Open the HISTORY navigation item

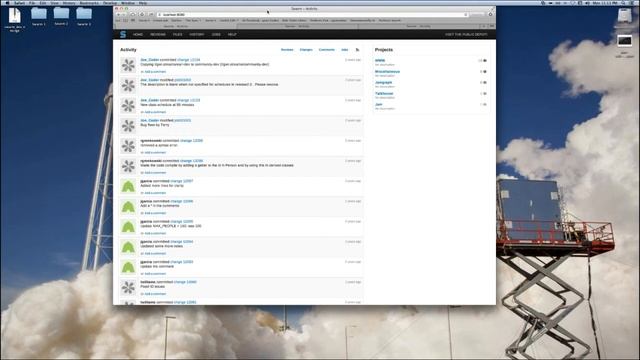tap(197, 35)
